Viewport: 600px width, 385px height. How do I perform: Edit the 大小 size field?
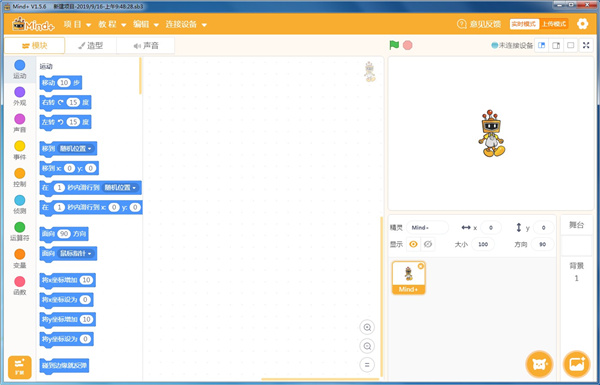(483, 244)
